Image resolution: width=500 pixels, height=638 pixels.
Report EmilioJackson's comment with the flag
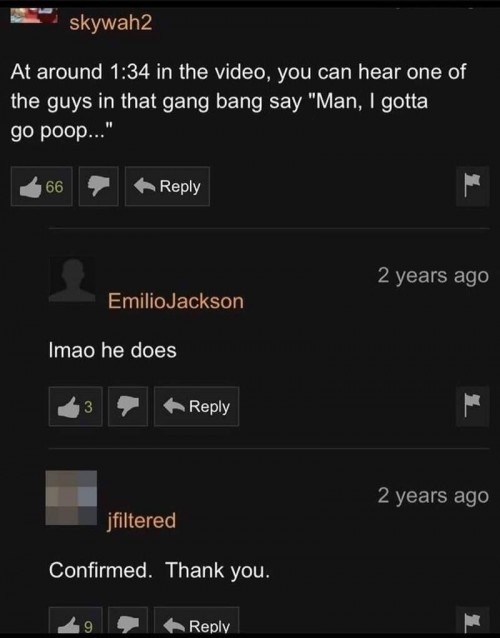coord(472,406)
